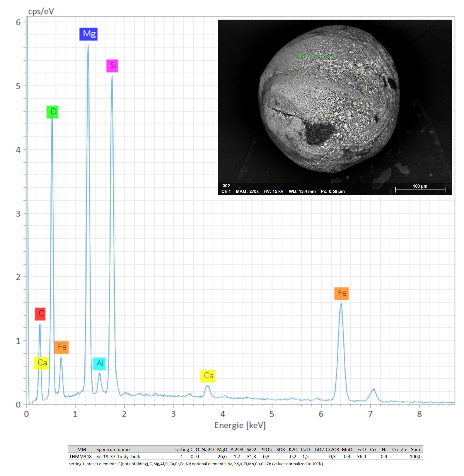Click the cps/eV axis title

[x=41, y=11]
